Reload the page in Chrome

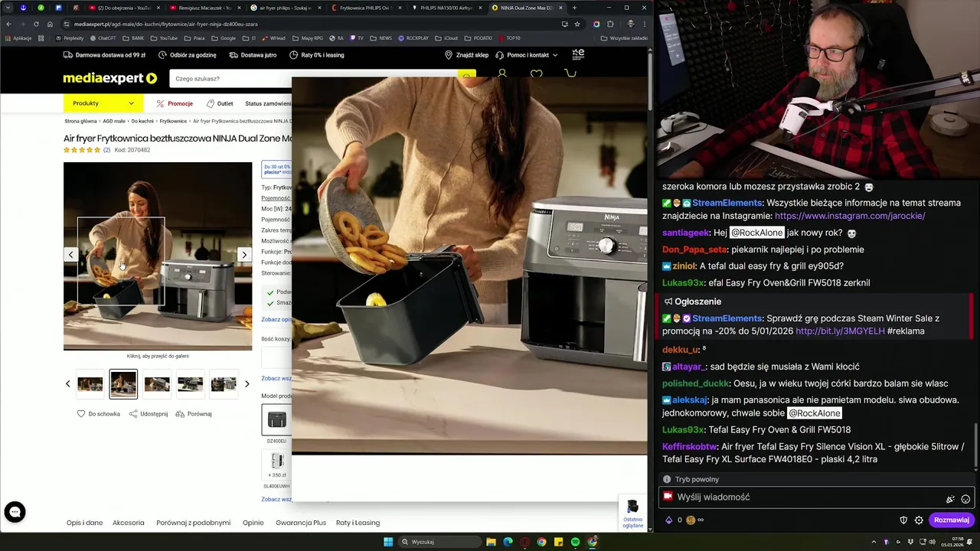pos(36,24)
